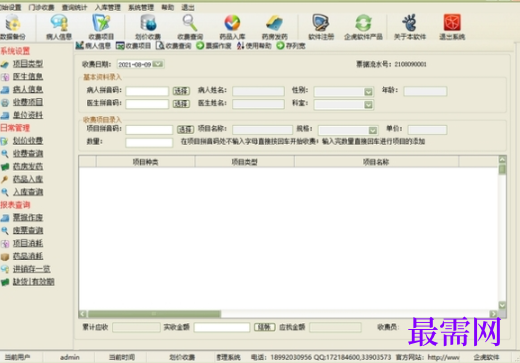The height and width of the screenshot is (363, 520).
Task: Click the icon beside sidebar 划价收费
Action: click(x=5, y=141)
